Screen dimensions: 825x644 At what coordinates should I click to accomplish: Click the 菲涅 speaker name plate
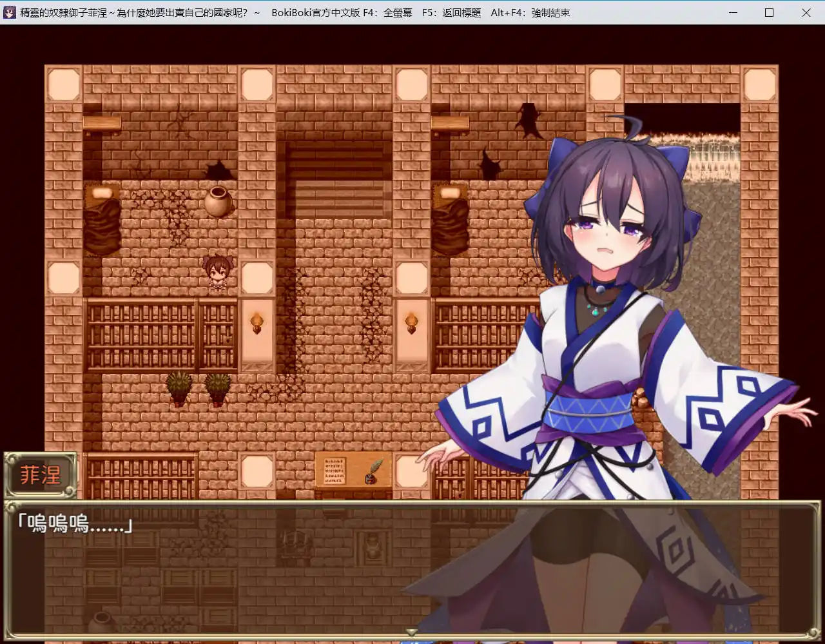tap(41, 475)
